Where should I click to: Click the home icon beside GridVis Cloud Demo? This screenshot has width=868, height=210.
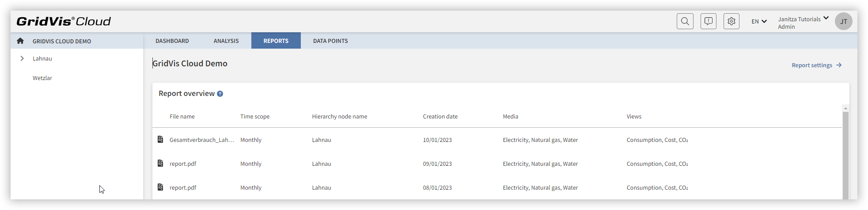tap(20, 41)
